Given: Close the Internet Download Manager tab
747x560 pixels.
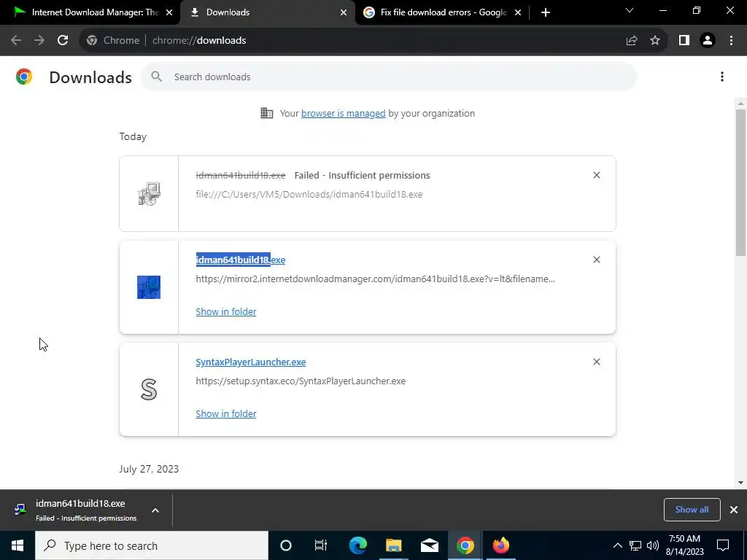Looking at the screenshot, I should click(x=169, y=12).
